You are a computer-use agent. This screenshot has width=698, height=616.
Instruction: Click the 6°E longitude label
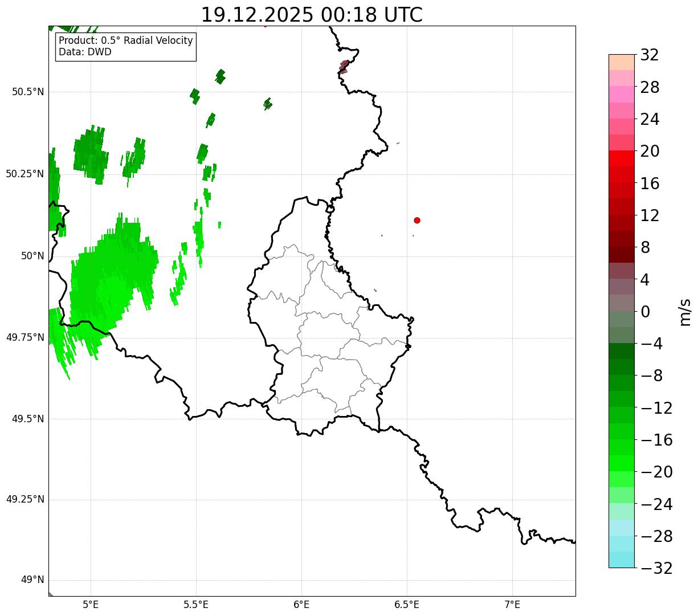[x=301, y=605]
